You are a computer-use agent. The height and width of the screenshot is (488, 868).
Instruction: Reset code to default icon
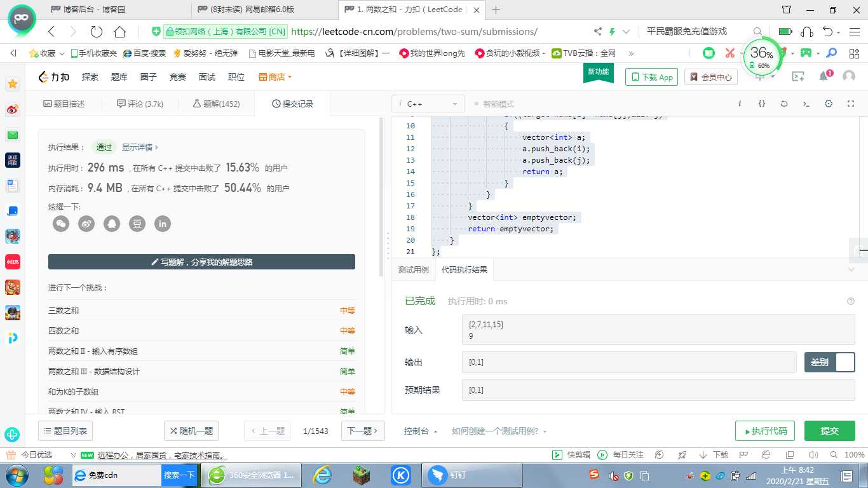point(784,104)
